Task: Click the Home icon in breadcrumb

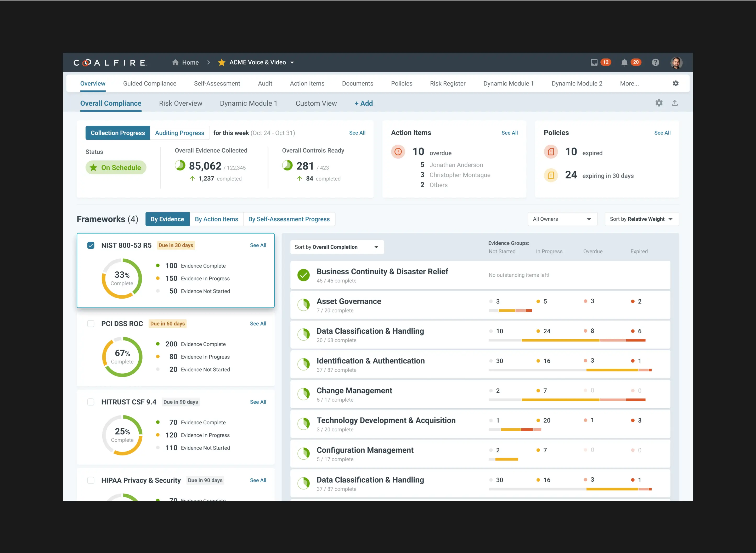Action: 175,62
